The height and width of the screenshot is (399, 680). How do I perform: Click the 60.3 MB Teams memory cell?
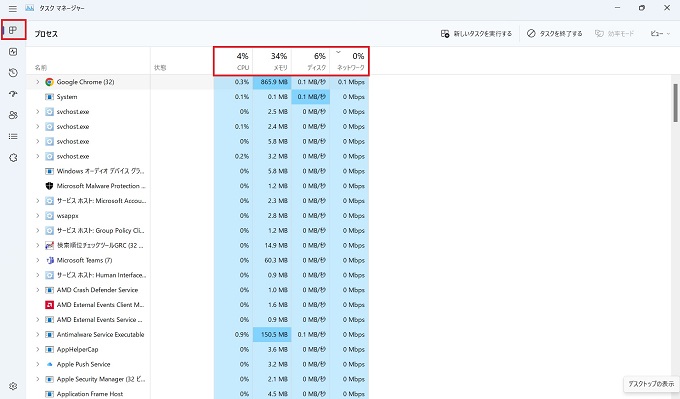[x=272, y=260]
